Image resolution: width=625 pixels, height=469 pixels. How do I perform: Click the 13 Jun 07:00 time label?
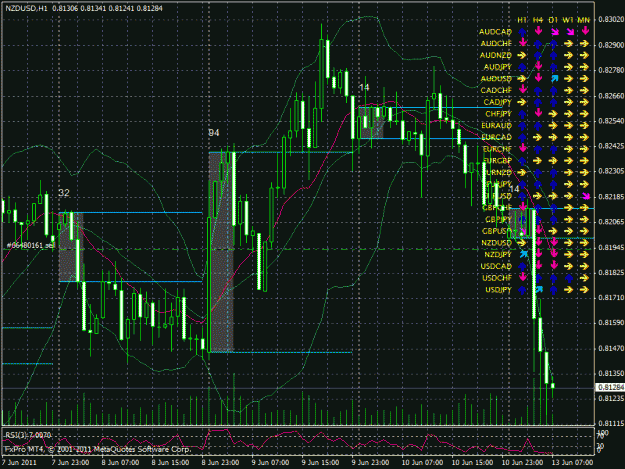click(x=572, y=462)
